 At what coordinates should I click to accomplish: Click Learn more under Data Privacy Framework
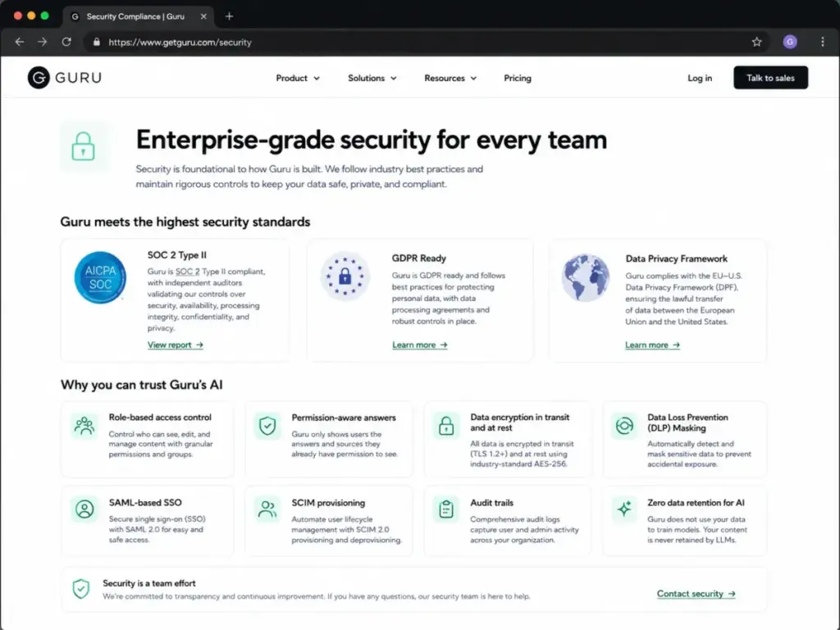[652, 345]
